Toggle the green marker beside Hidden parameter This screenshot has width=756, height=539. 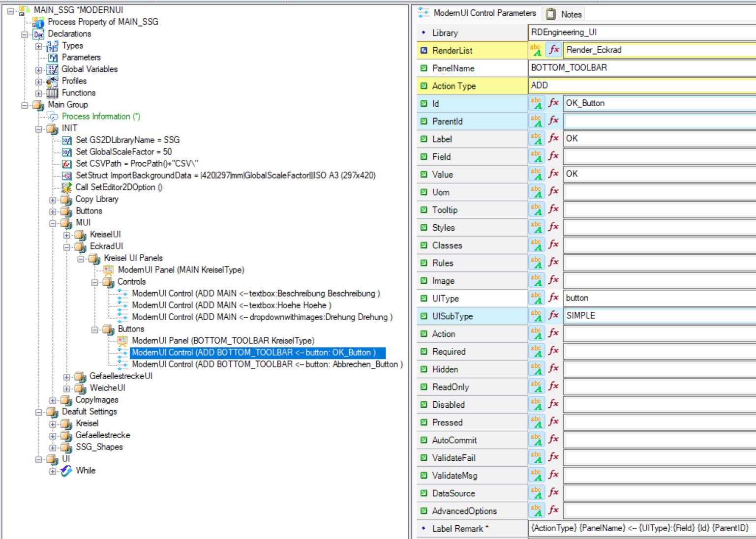coord(424,369)
